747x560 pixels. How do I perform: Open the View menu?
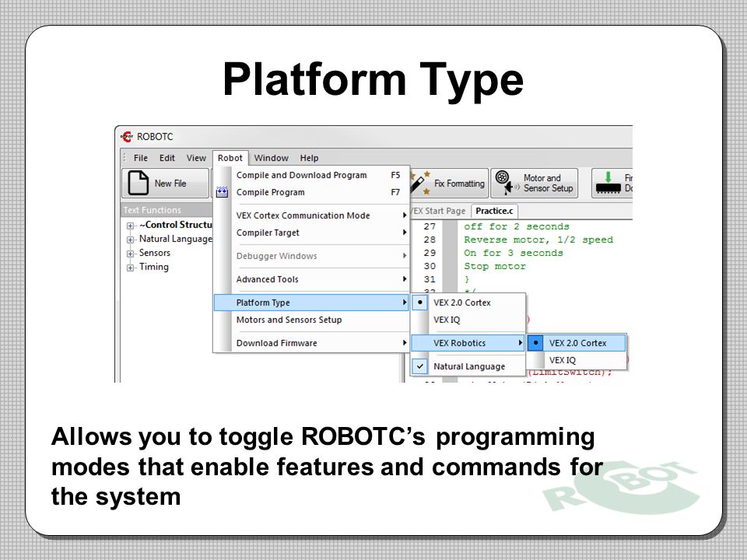pyautogui.click(x=196, y=158)
